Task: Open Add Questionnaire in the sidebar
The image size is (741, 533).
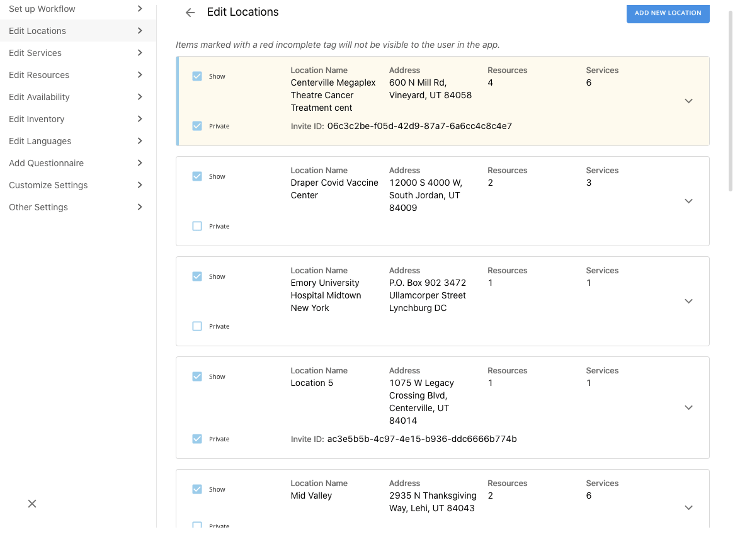Action: (78, 163)
